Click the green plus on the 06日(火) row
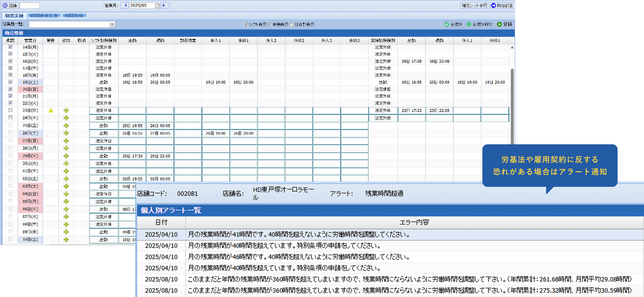644x297 pixels. [x=66, y=209]
